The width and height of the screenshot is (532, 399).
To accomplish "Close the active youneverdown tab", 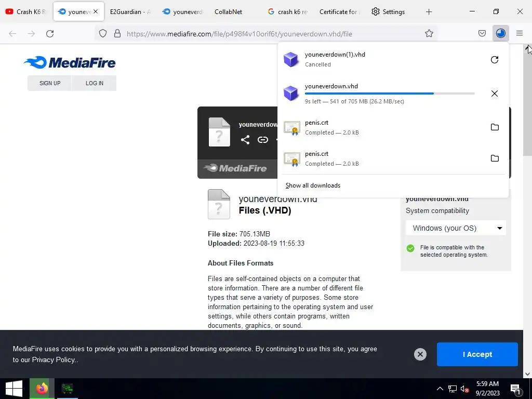I will pyautogui.click(x=96, y=11).
